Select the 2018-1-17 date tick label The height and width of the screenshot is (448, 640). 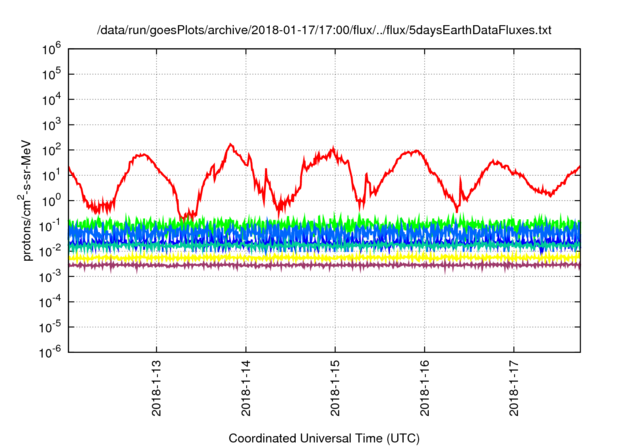tap(513, 388)
